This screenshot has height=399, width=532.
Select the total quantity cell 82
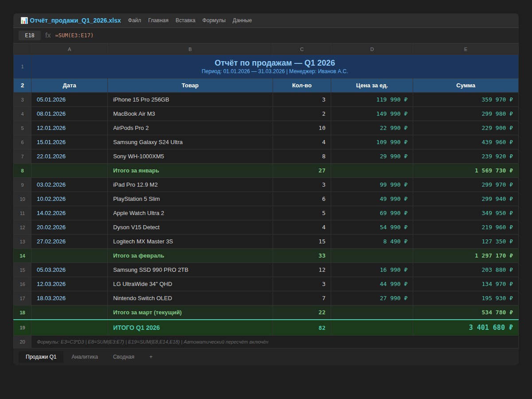pyautogui.click(x=302, y=328)
